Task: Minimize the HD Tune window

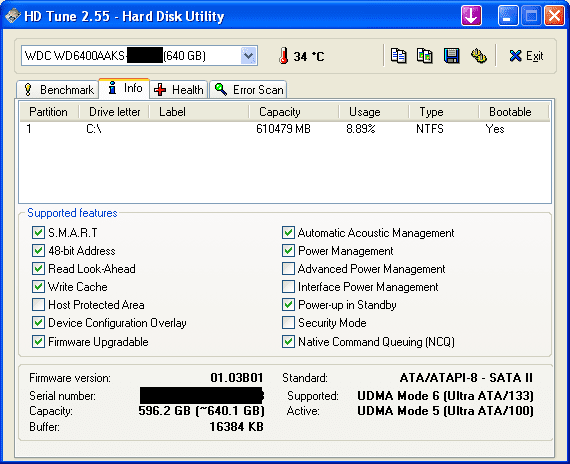Action: (x=508, y=16)
